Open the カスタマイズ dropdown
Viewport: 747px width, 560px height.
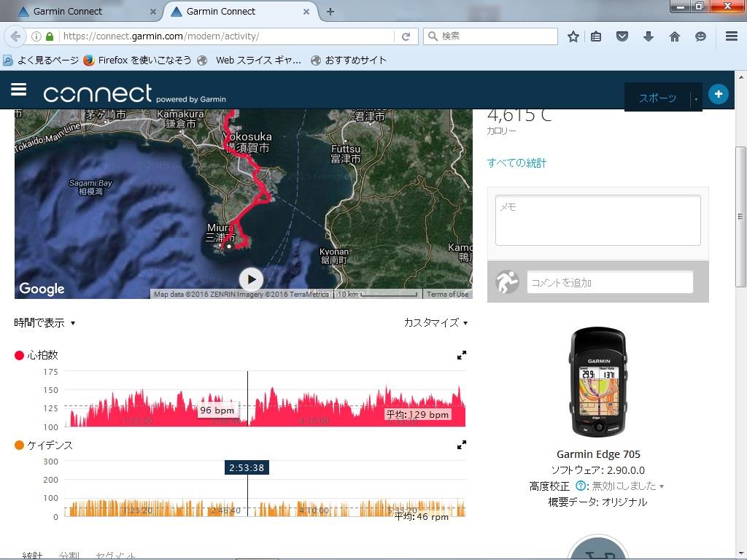436,322
